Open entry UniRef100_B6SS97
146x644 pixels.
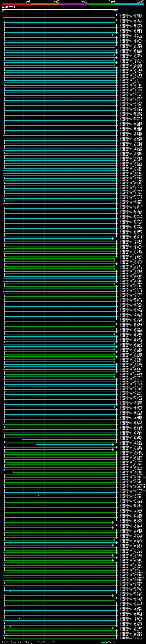tap(131, 590)
